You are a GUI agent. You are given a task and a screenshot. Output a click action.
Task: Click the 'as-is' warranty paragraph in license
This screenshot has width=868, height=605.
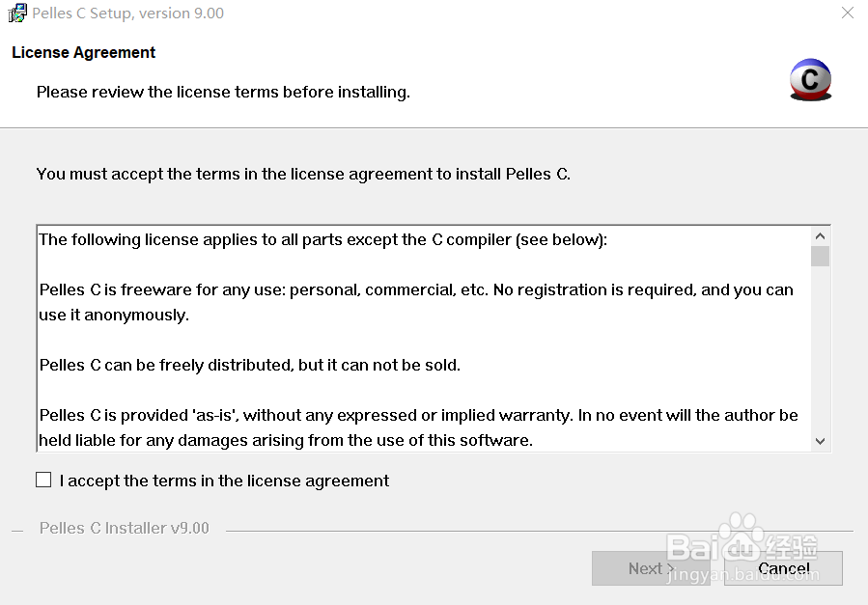tap(418, 427)
